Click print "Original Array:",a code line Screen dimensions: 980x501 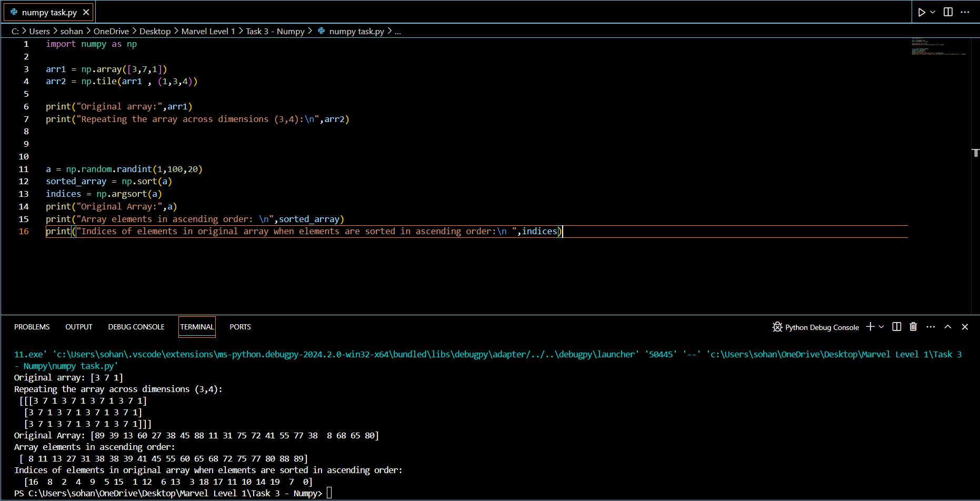click(x=112, y=207)
